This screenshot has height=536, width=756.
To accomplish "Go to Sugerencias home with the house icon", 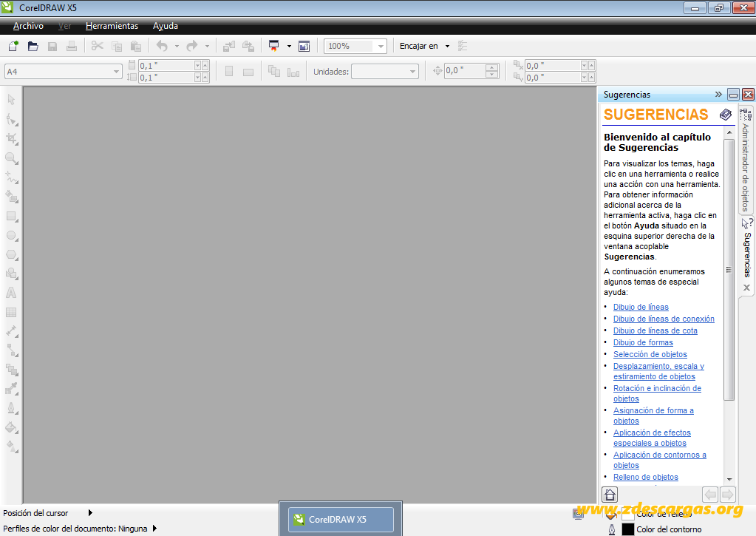I will pyautogui.click(x=610, y=495).
